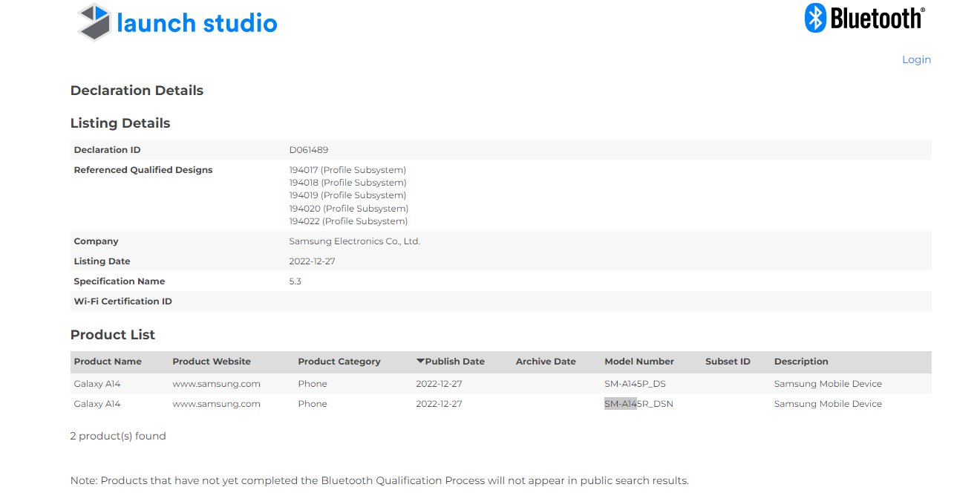This screenshot has height=493, width=980.
Task: Click www.samsung.com in second product row
Action: click(216, 404)
